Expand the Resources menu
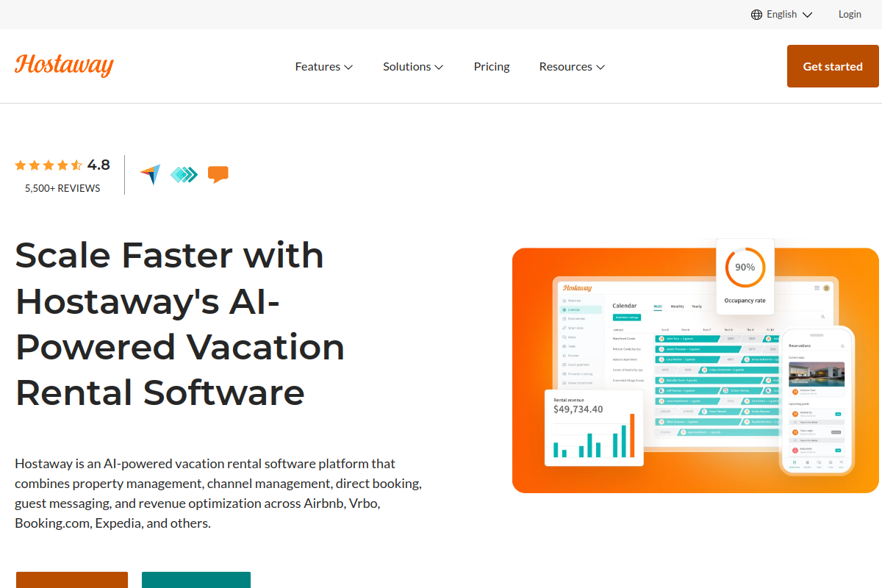The width and height of the screenshot is (882, 588). [572, 66]
